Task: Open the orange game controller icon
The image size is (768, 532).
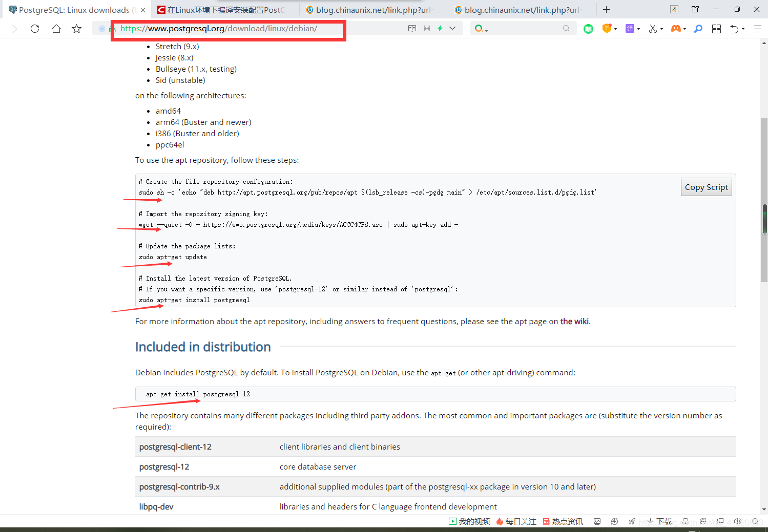Action: [676, 29]
